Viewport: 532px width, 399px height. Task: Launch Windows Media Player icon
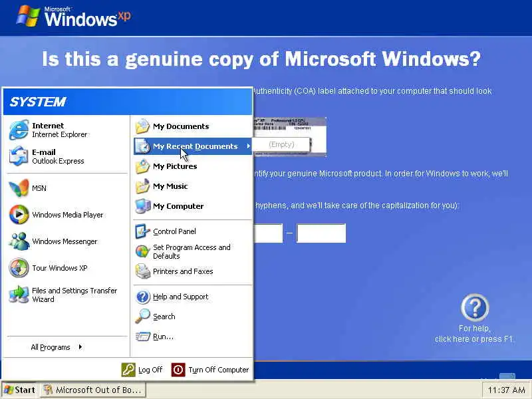tap(19, 214)
